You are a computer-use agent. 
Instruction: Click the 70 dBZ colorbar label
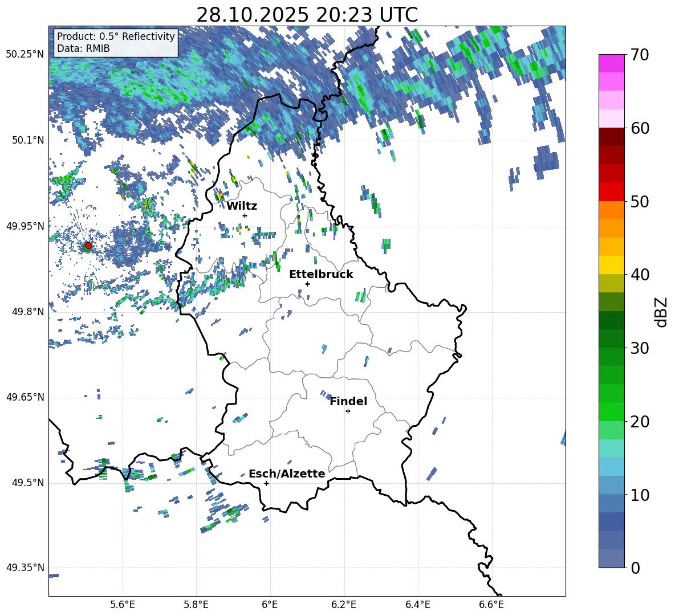[639, 55]
